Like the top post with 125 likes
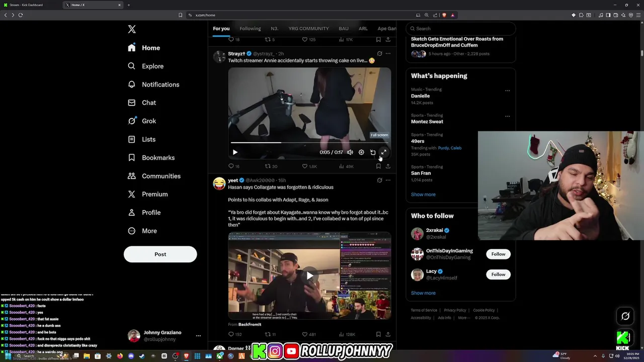The width and height of the screenshot is (644, 362). pos(309,39)
